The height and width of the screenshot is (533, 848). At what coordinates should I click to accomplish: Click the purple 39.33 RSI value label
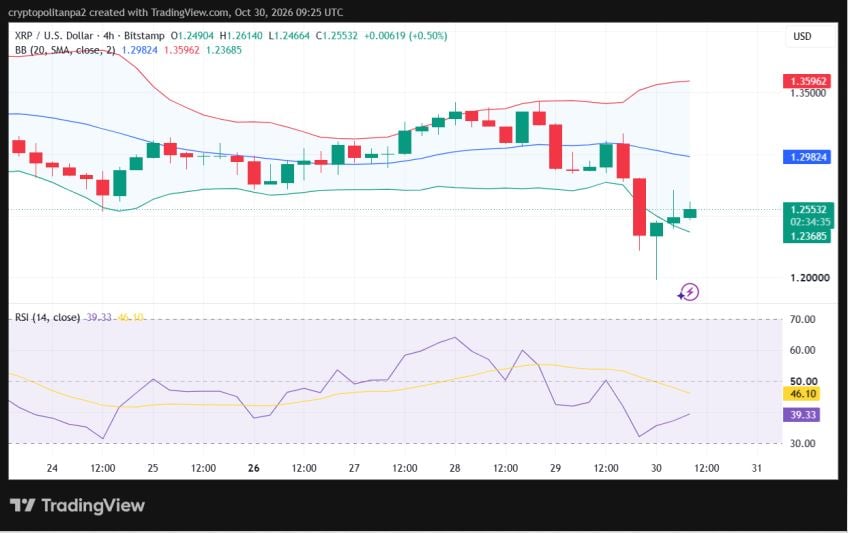point(802,415)
